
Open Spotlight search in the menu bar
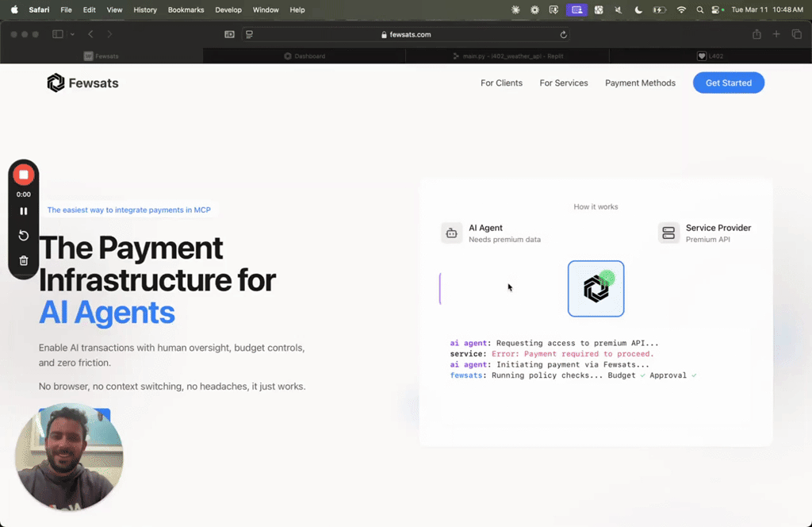[x=699, y=10]
